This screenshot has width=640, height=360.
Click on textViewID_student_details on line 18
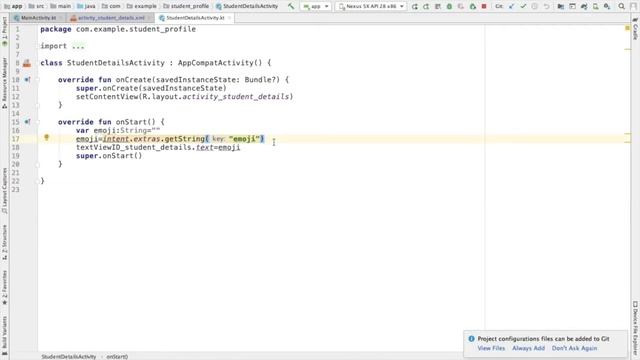(134, 147)
